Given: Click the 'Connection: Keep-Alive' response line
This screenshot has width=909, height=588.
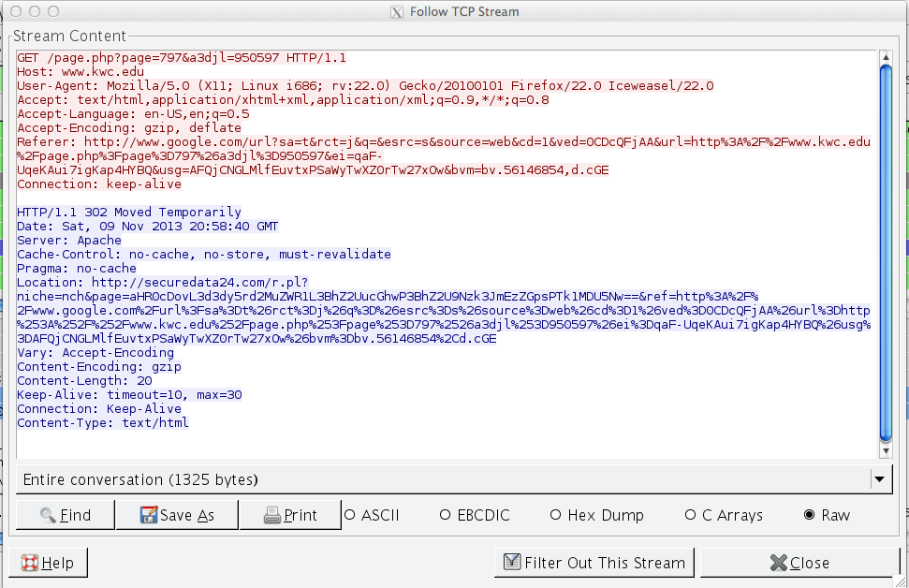Looking at the screenshot, I should pos(99,409).
